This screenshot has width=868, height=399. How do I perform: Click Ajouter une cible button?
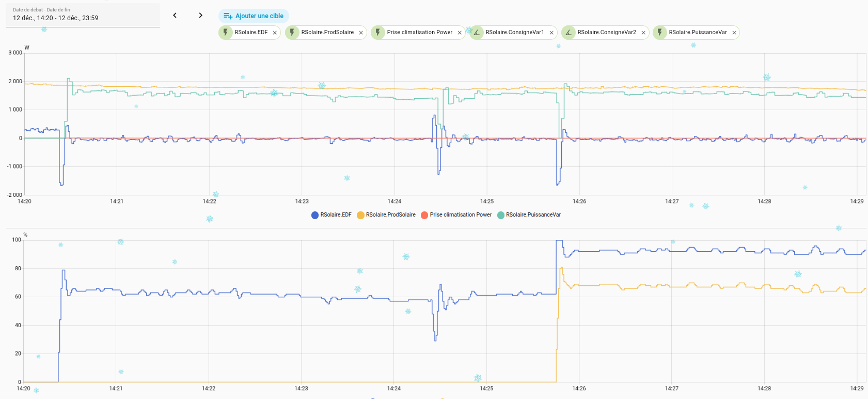(x=254, y=16)
